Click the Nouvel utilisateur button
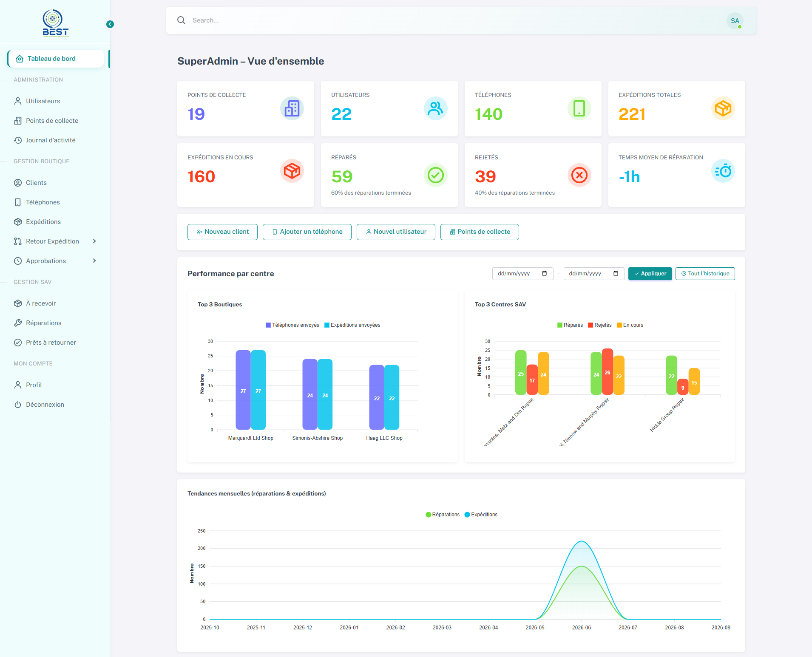Viewport: 812px width, 657px height. tap(396, 232)
